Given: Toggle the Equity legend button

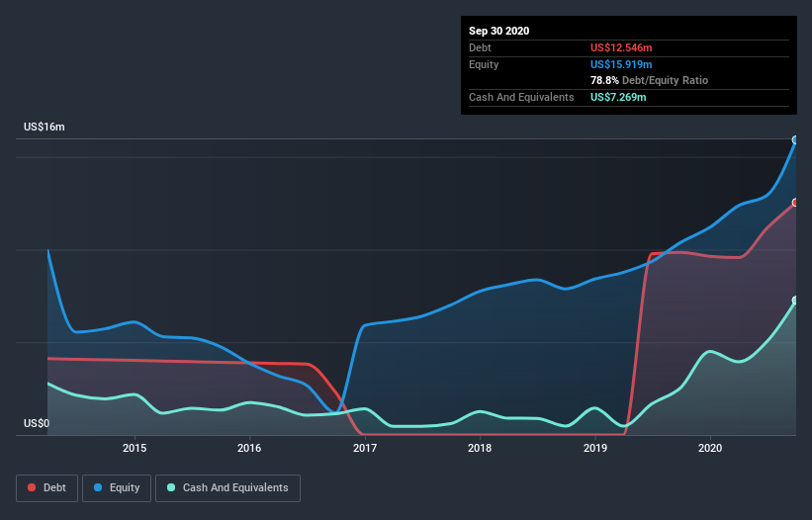Looking at the screenshot, I should pyautogui.click(x=117, y=488).
